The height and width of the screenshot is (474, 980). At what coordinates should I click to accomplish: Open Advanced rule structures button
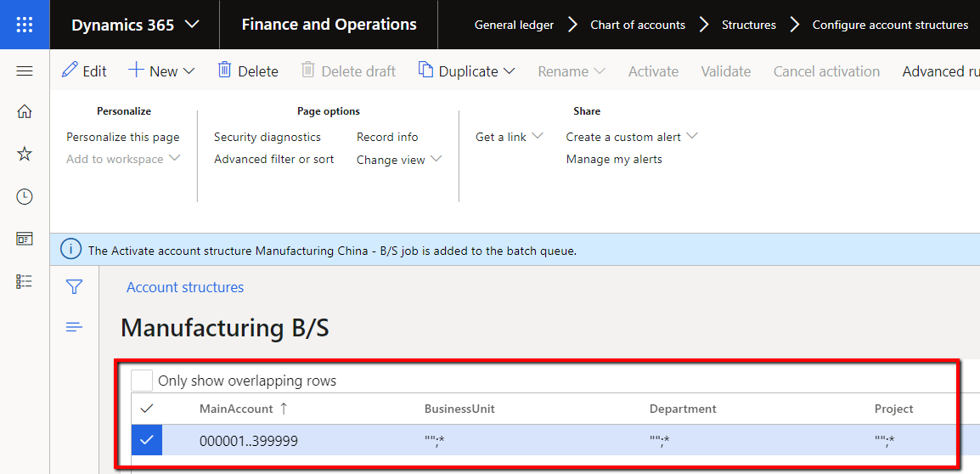pyautogui.click(x=941, y=71)
